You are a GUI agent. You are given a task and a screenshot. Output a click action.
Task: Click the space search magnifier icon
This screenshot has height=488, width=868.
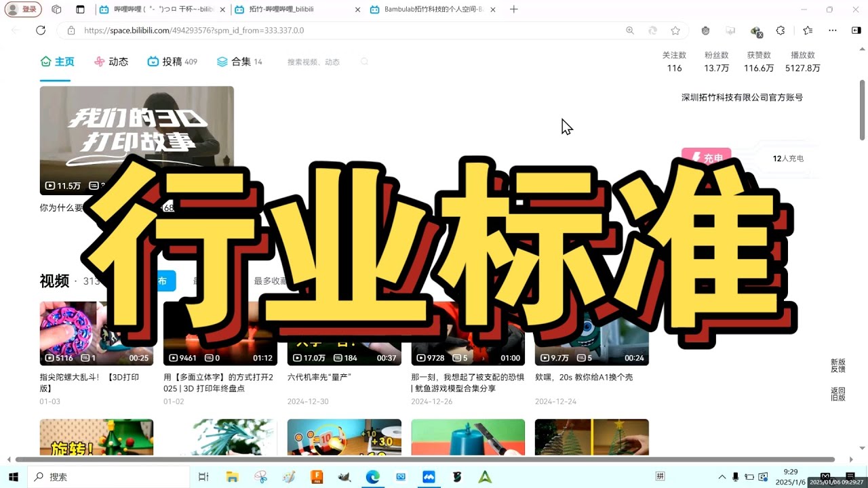(364, 62)
